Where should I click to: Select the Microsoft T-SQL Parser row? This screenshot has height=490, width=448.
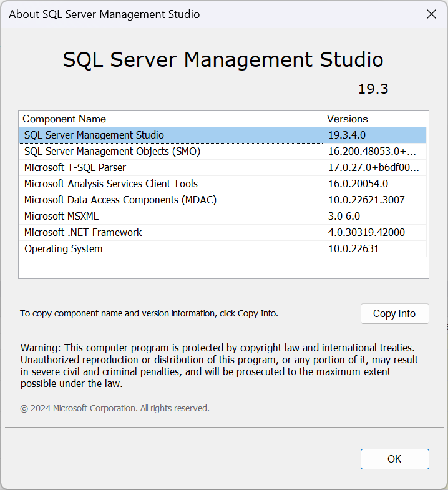(222, 167)
